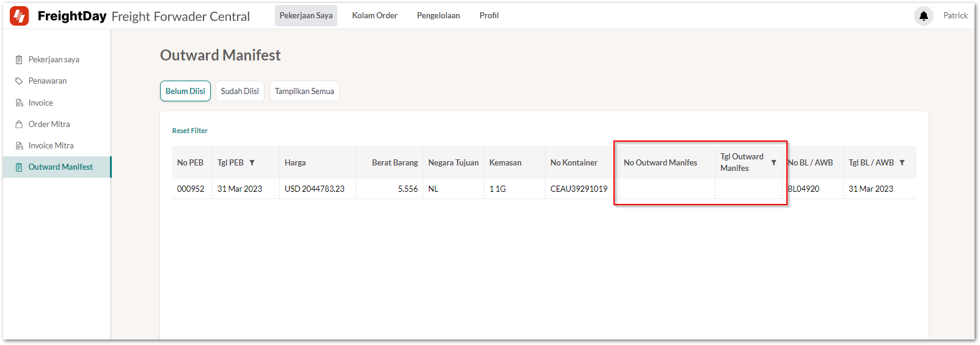Go to the Pengelolaan menu
Screen dimensions: 980x345
[438, 16]
